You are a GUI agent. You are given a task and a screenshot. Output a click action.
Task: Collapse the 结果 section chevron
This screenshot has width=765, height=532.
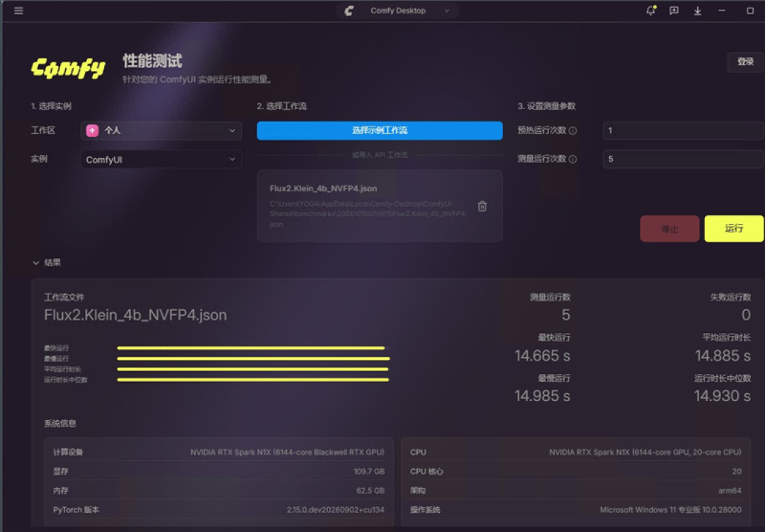[x=35, y=263]
